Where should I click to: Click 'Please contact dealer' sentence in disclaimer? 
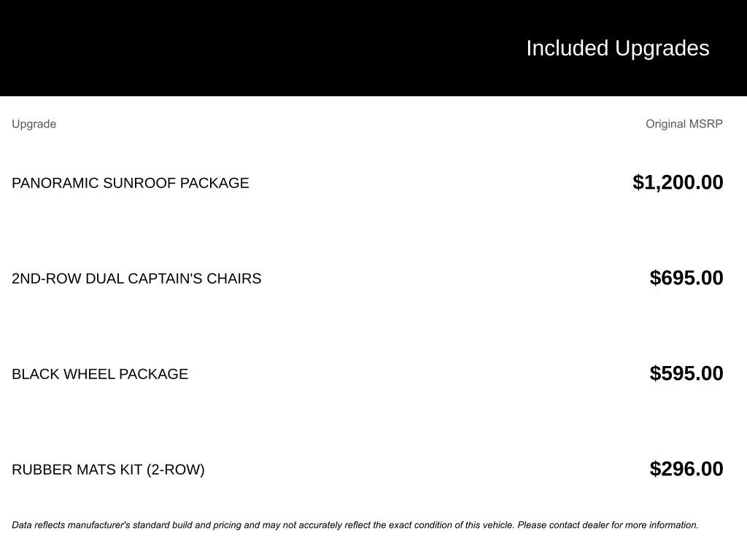pos(608,525)
